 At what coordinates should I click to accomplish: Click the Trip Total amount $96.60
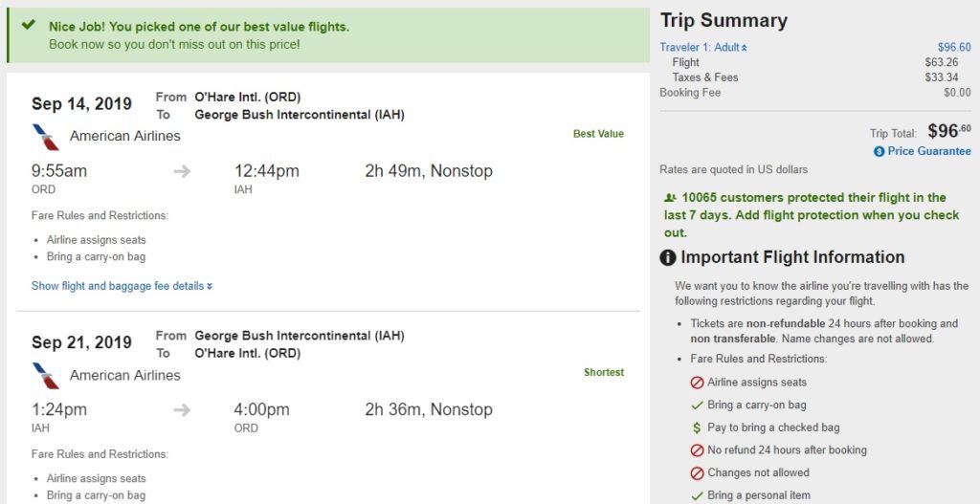948,132
